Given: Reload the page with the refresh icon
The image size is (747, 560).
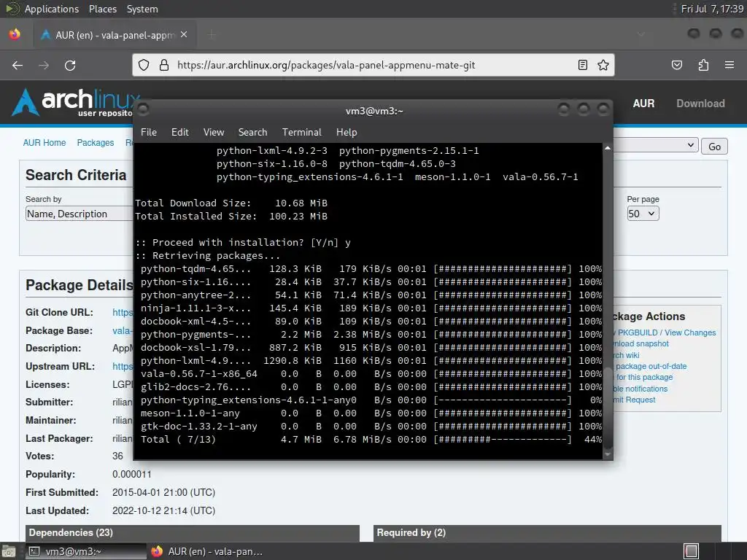Looking at the screenshot, I should click(70, 65).
